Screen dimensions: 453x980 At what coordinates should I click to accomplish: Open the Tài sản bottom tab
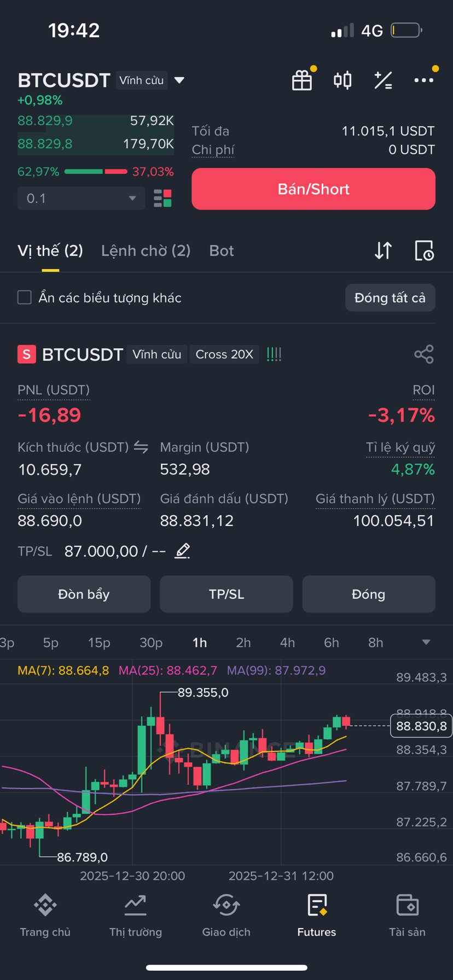[407, 917]
